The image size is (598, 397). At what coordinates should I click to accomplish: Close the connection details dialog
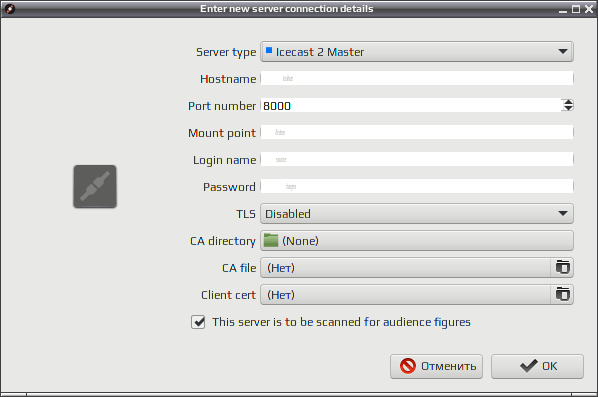pos(589,9)
